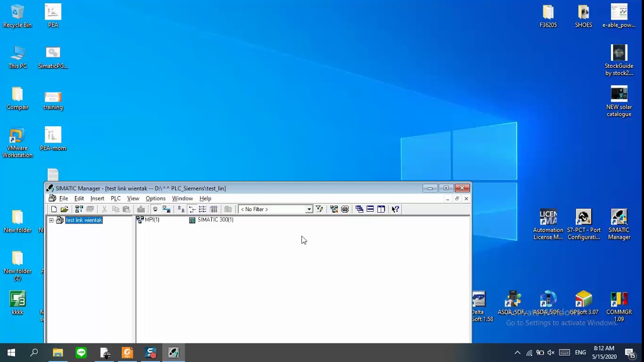Click the New project toolbar icon
644x362 pixels.
[54, 209]
